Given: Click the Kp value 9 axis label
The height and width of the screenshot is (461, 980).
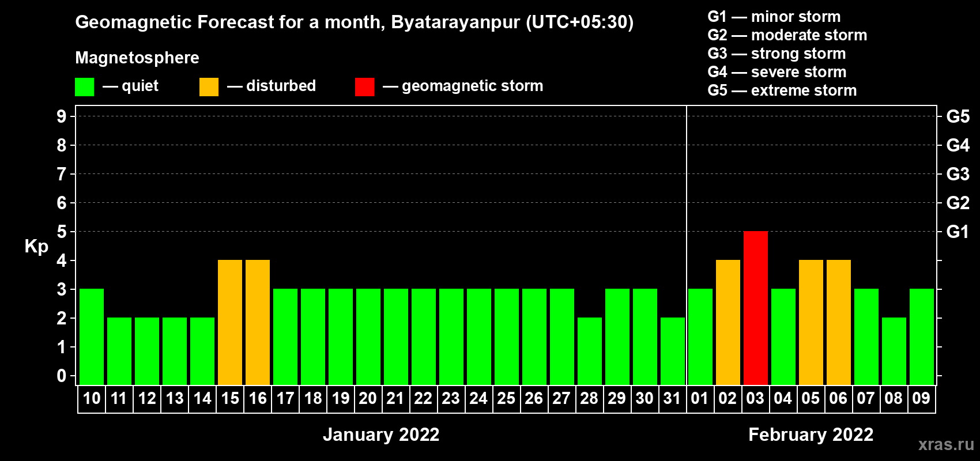Looking at the screenshot, I should coord(62,116).
